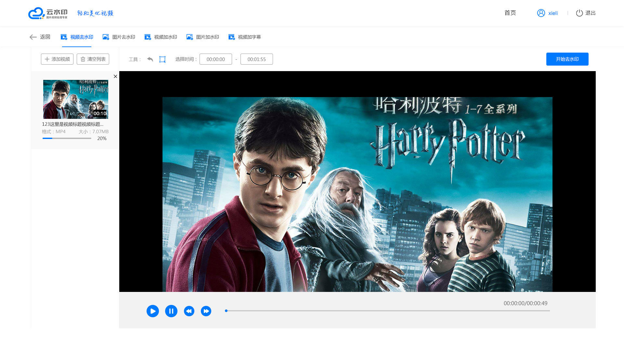Click the 20% upload progress bar
The height and width of the screenshot is (364, 624).
point(67,138)
